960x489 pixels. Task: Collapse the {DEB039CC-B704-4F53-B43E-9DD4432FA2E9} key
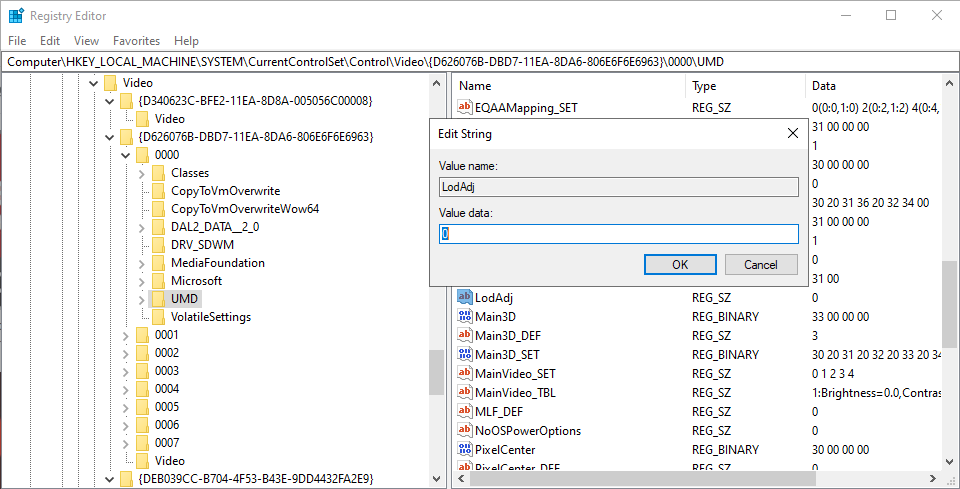point(110,478)
